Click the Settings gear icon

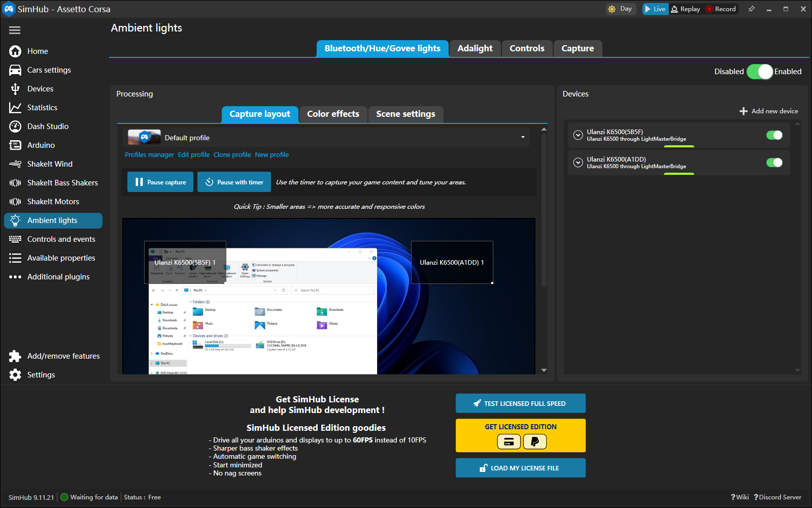click(15, 375)
